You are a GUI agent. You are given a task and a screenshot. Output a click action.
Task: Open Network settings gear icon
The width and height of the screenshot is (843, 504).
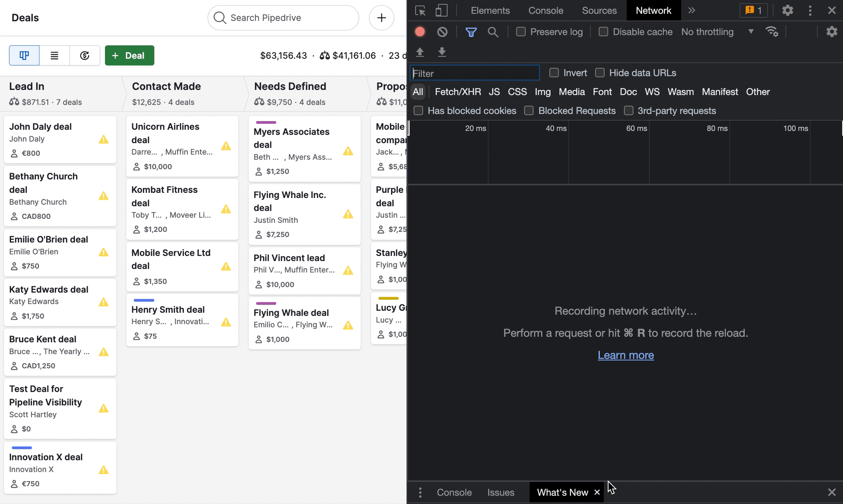pyautogui.click(x=832, y=32)
